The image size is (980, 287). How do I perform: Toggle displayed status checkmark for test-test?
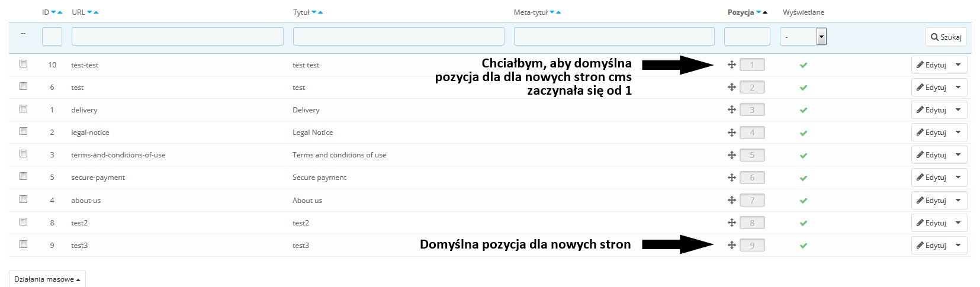[804, 65]
